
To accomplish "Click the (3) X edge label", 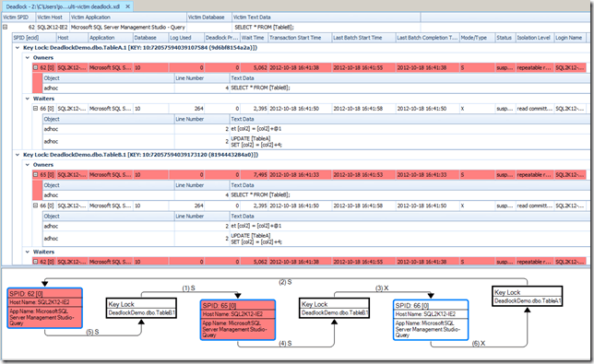I will tap(382, 288).
